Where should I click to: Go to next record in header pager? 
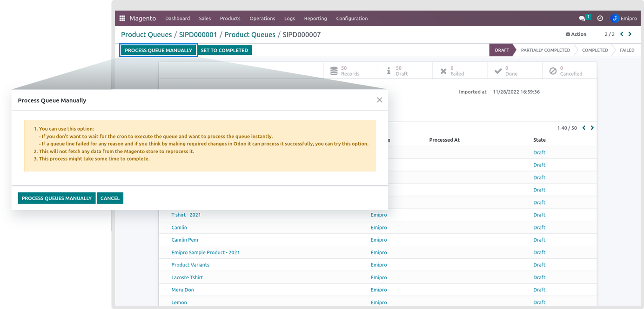[630, 34]
